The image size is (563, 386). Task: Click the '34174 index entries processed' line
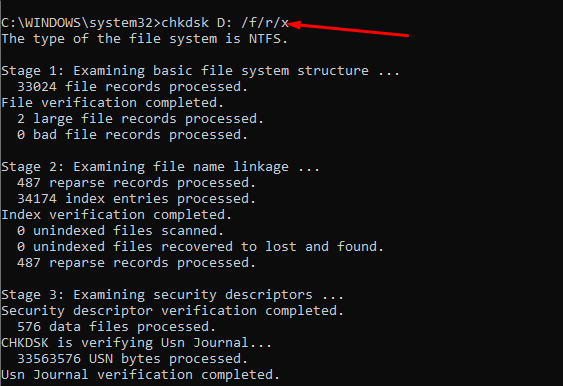coord(136,199)
